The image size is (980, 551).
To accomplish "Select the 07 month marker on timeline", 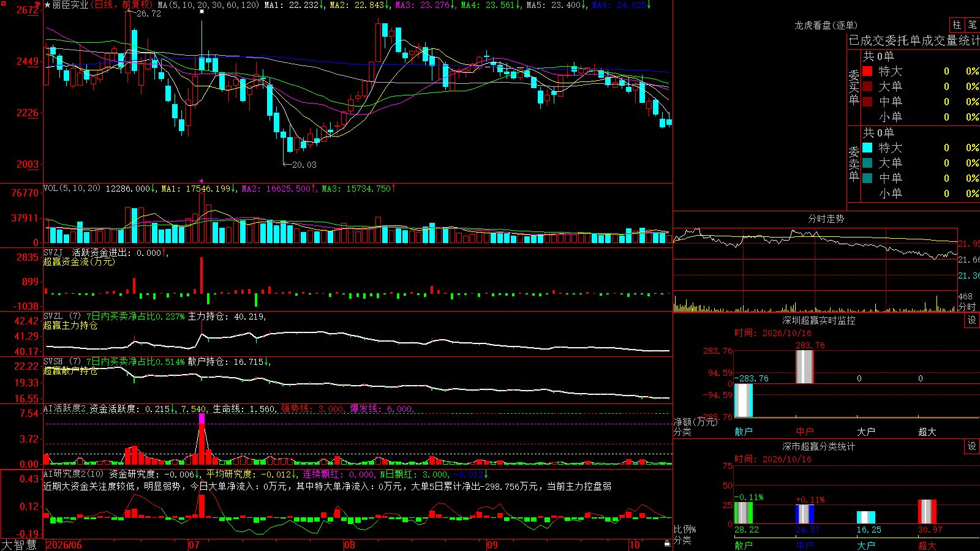I will click(194, 545).
